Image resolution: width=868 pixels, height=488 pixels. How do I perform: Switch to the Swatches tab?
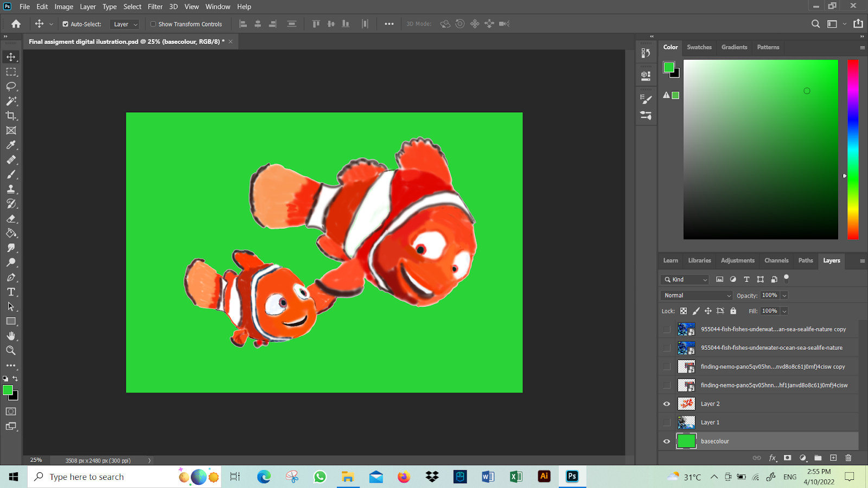tap(699, 47)
